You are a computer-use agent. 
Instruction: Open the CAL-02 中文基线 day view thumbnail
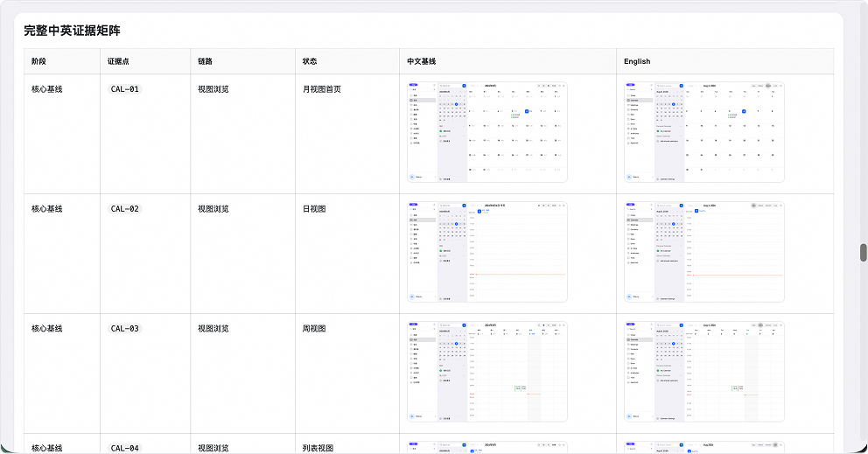487,252
